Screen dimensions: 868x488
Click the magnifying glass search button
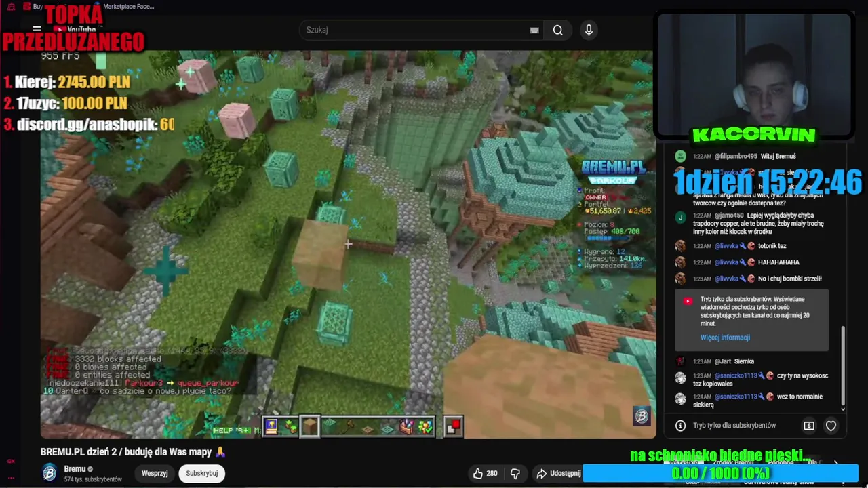point(557,30)
